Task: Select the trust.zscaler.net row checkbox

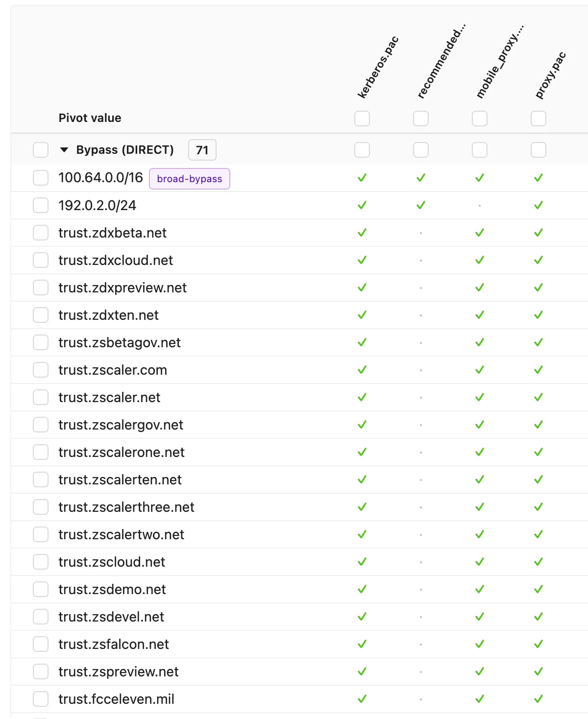Action: coord(41,397)
